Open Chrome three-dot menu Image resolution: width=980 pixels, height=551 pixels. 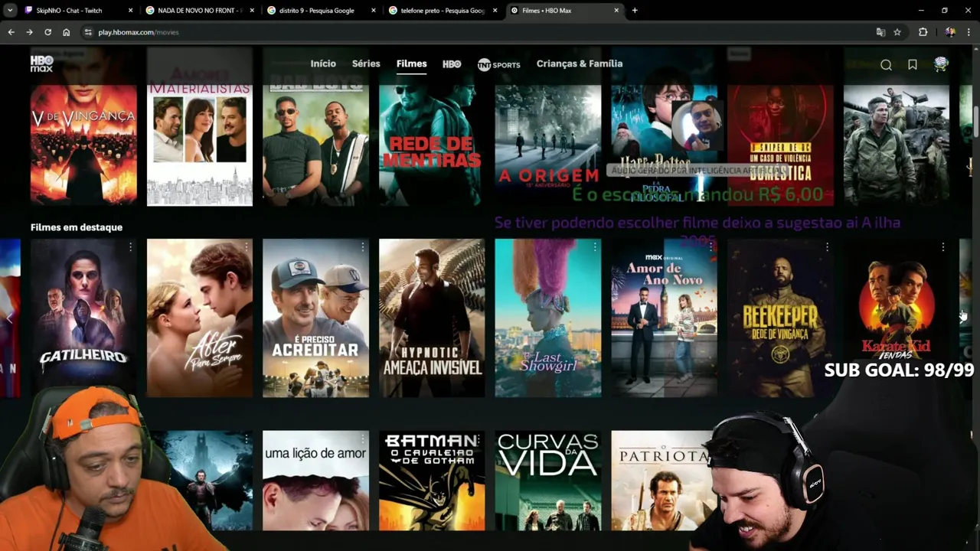(x=969, y=32)
